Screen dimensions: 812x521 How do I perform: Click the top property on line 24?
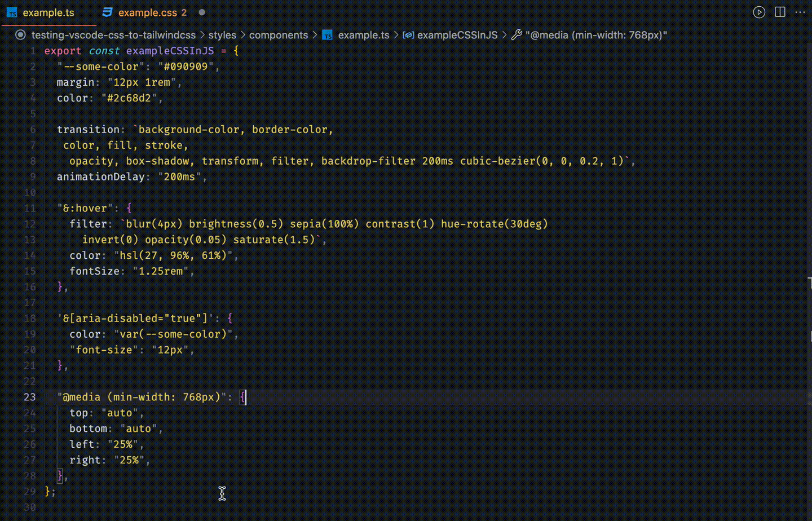(78, 413)
